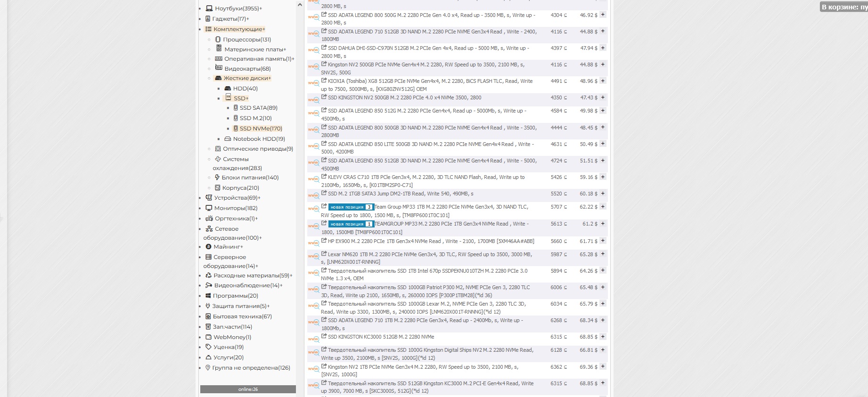
Task: Open web search icon for ADATA LEGEND 850 LITE
Action: coord(313,146)
